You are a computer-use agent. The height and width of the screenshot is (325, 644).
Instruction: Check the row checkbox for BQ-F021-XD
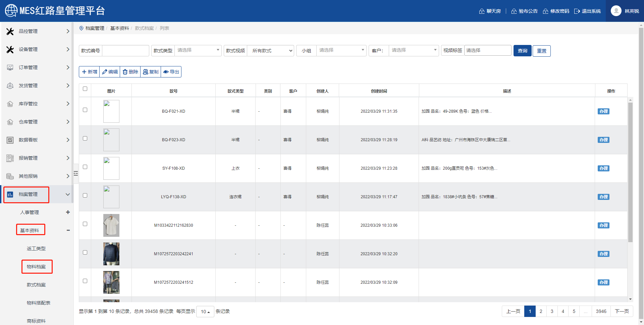(x=85, y=110)
